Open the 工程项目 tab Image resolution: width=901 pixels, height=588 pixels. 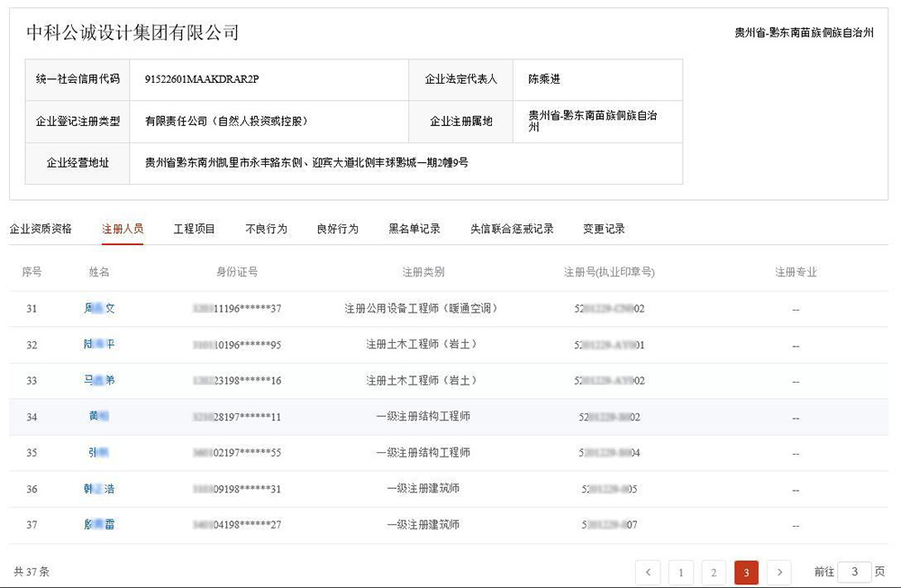coord(195,229)
